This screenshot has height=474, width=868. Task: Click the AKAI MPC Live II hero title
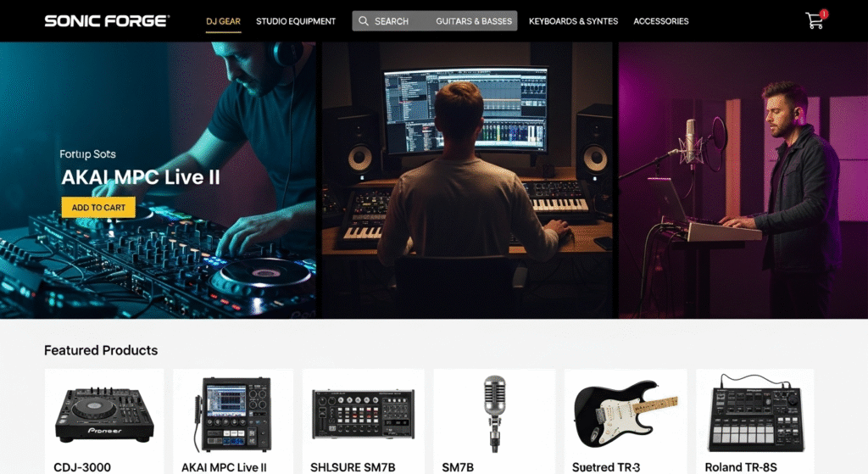tap(141, 177)
